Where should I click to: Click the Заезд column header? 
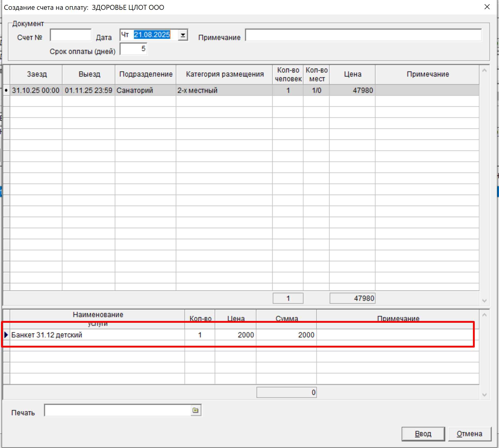click(x=37, y=74)
